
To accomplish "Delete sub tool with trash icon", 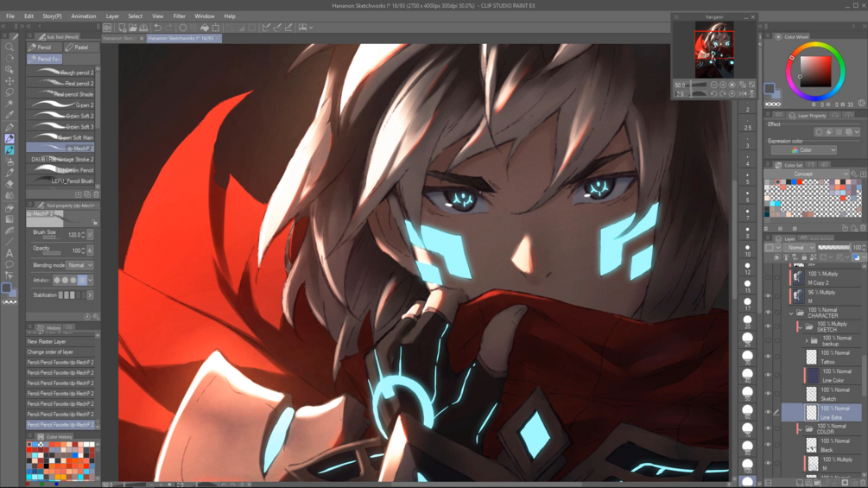I will click(97, 194).
